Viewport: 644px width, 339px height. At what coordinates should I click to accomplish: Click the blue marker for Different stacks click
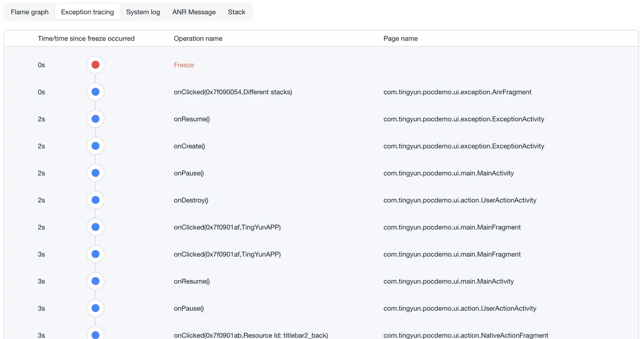95,92
